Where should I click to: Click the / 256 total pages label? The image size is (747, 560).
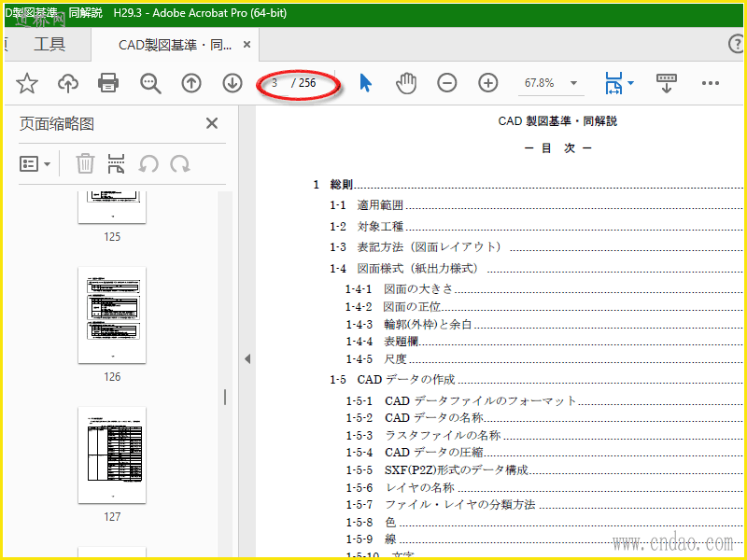pos(304,83)
